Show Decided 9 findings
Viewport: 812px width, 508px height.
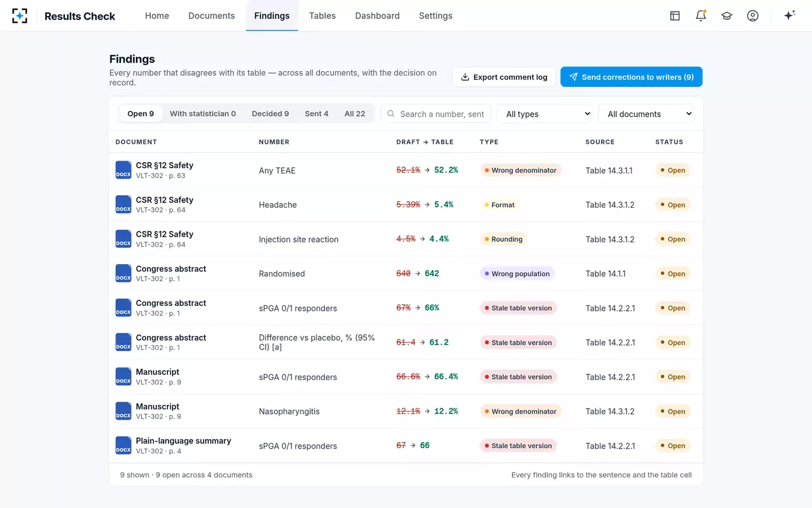270,113
